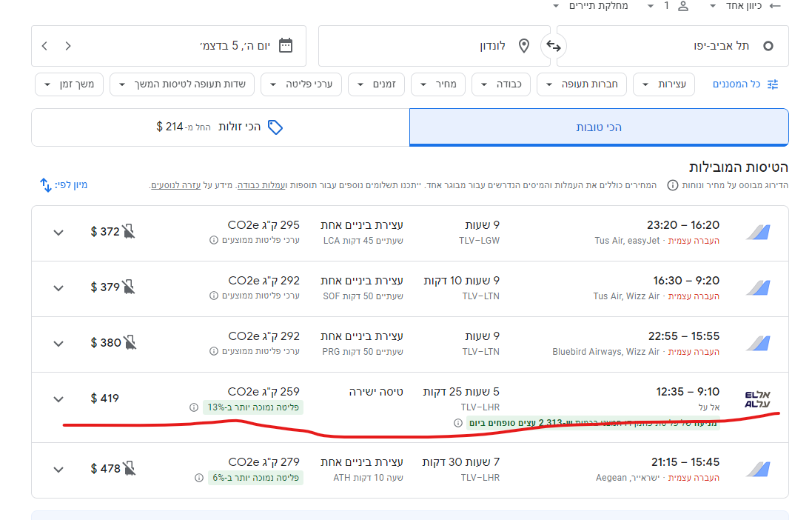Switch to the הכי זולות cheapest tab
Screen dimensions: 812x520
(x=220, y=127)
